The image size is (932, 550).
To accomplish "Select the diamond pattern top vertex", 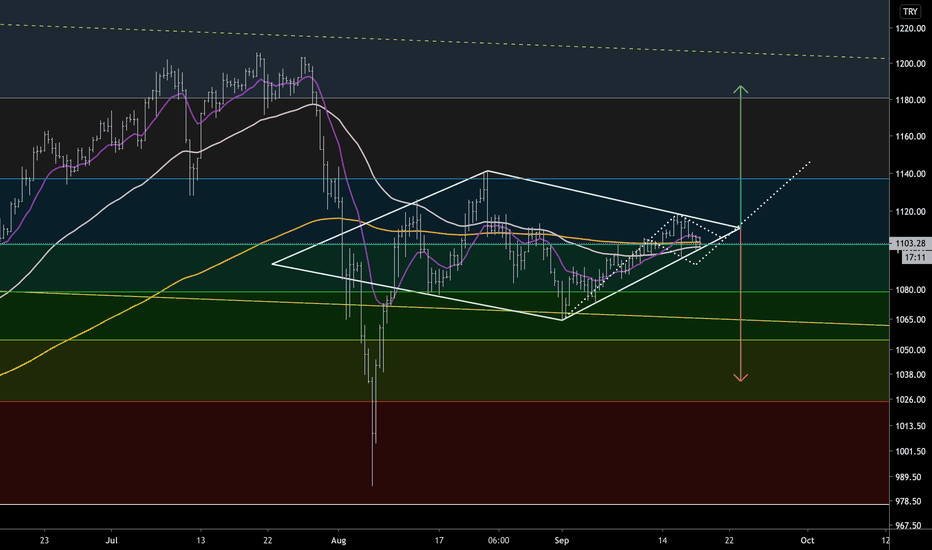I will pos(487,171).
